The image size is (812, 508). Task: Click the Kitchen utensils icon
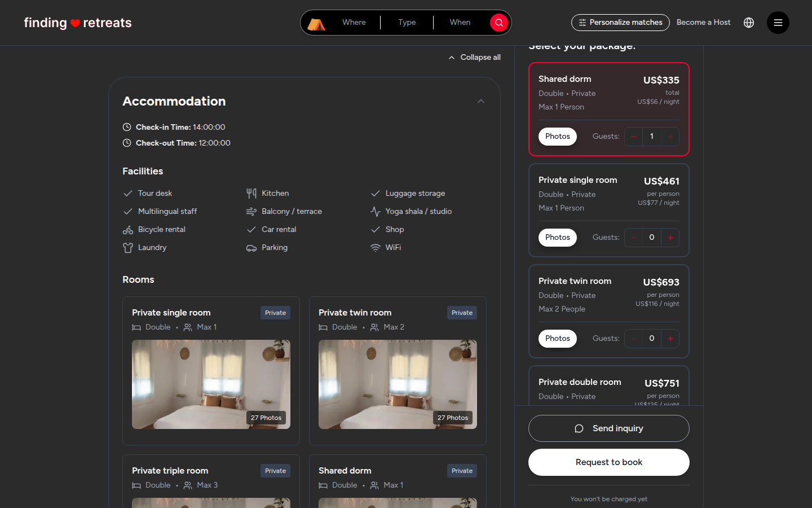(251, 193)
